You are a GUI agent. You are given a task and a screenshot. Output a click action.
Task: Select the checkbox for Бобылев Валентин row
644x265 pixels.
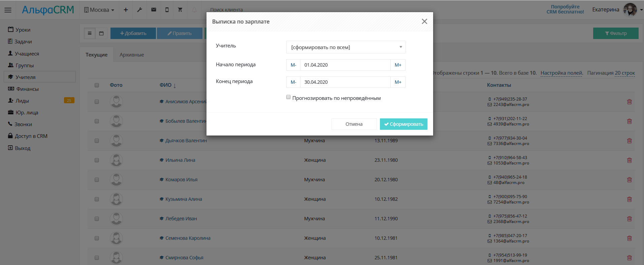click(x=97, y=121)
